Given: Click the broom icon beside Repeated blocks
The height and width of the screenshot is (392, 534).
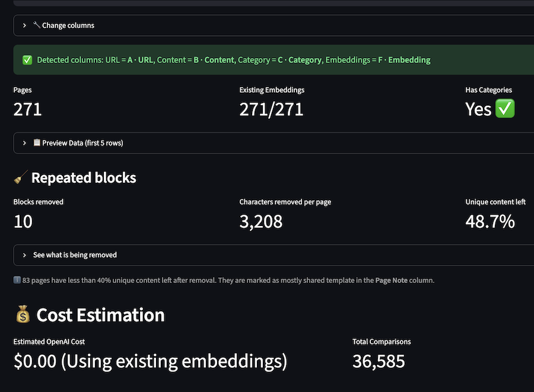Looking at the screenshot, I should (x=20, y=177).
